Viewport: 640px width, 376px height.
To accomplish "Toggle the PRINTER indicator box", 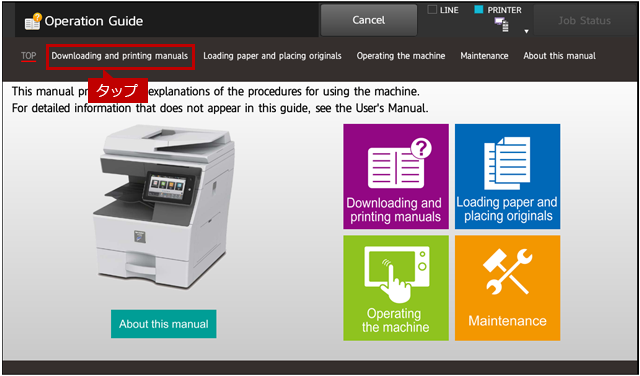I will [479, 10].
